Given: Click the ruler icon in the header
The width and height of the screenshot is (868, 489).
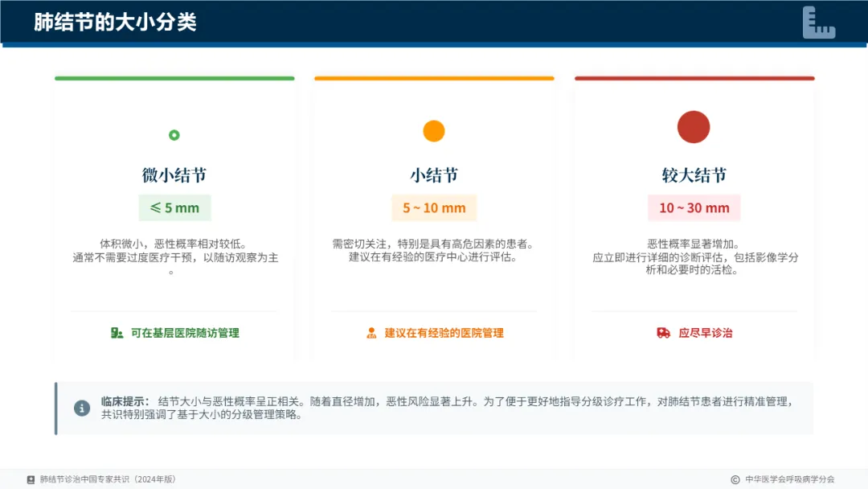Looking at the screenshot, I should click(x=819, y=23).
